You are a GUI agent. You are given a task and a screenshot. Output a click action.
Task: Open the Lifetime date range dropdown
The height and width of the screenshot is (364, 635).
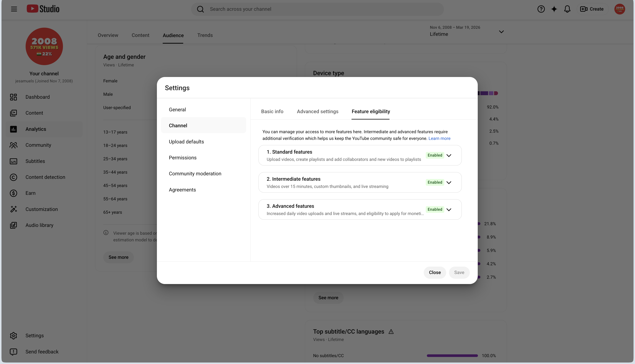pos(467,32)
